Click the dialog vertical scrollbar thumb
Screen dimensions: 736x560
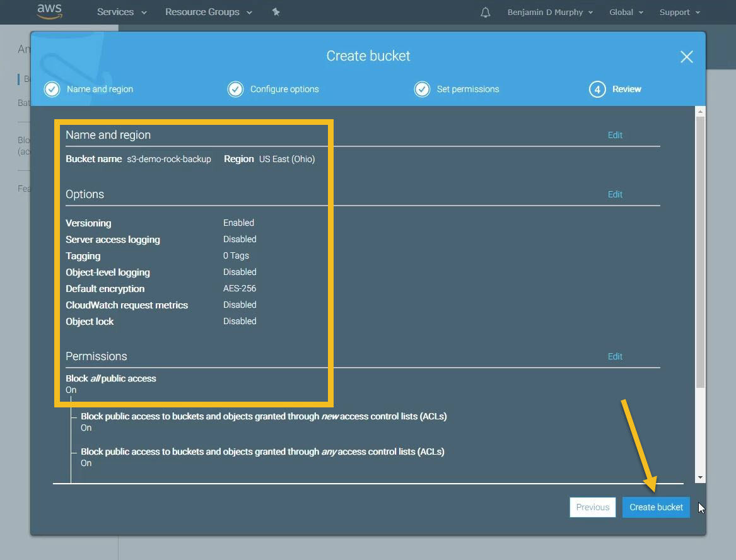[700, 252]
